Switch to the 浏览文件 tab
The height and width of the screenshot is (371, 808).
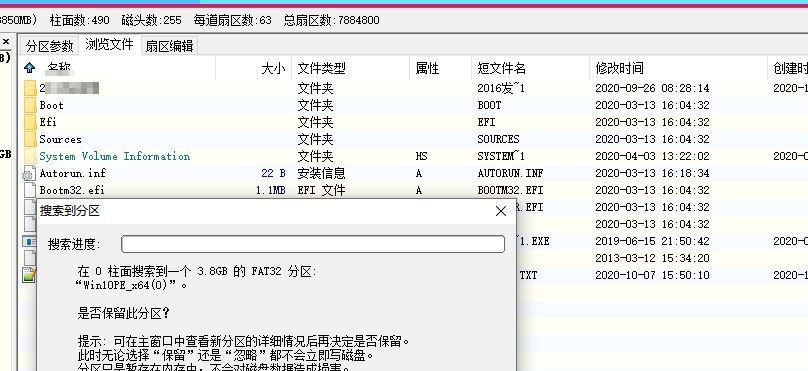coord(109,44)
